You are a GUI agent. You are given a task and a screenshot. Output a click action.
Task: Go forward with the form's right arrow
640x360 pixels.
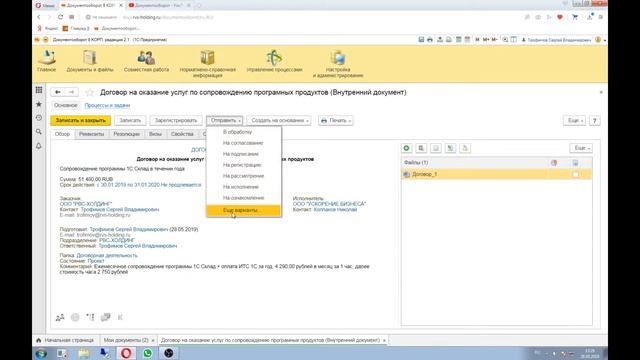(x=71, y=92)
